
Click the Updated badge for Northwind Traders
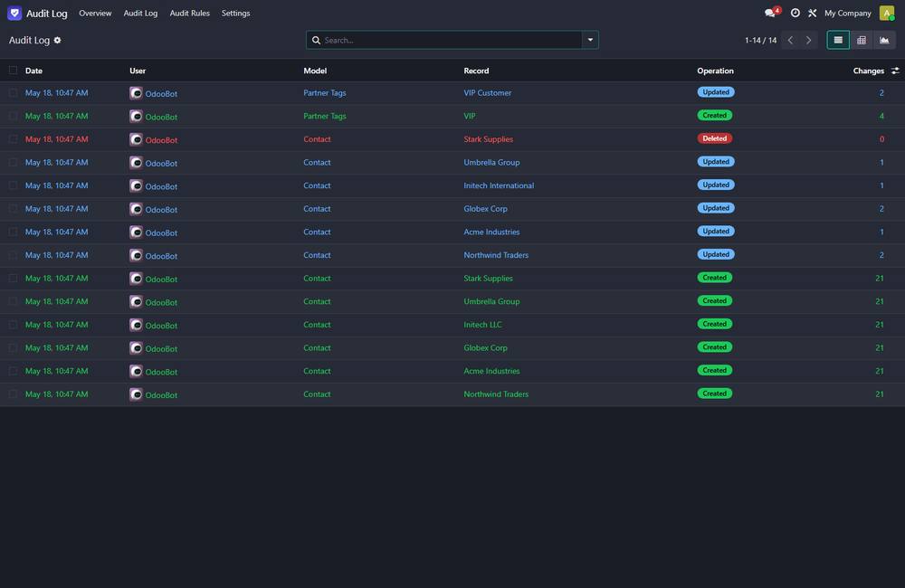[x=716, y=254]
